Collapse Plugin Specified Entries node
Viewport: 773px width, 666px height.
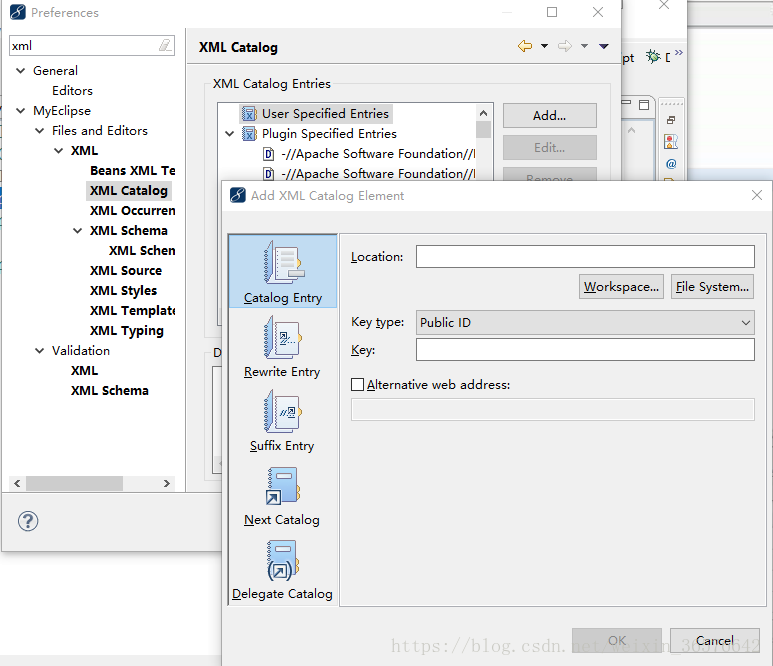pos(230,134)
